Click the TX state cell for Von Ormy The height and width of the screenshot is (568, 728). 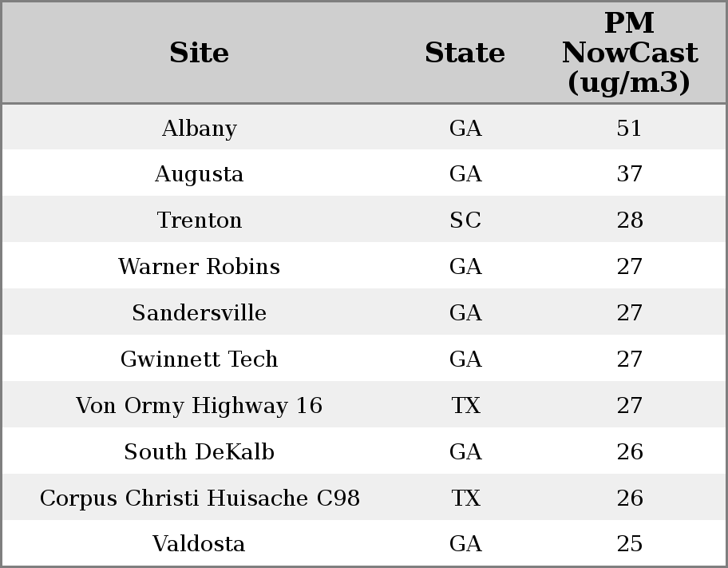tap(465, 406)
